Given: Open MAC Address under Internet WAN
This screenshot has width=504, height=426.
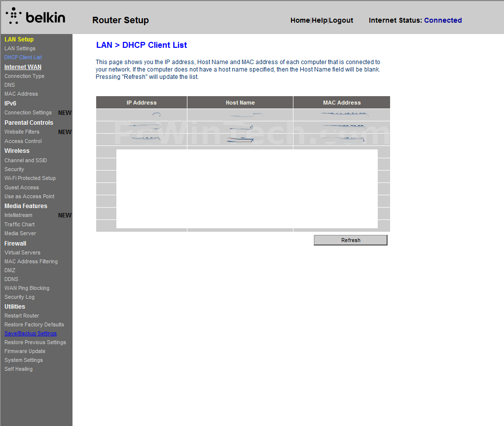Looking at the screenshot, I should [x=21, y=94].
